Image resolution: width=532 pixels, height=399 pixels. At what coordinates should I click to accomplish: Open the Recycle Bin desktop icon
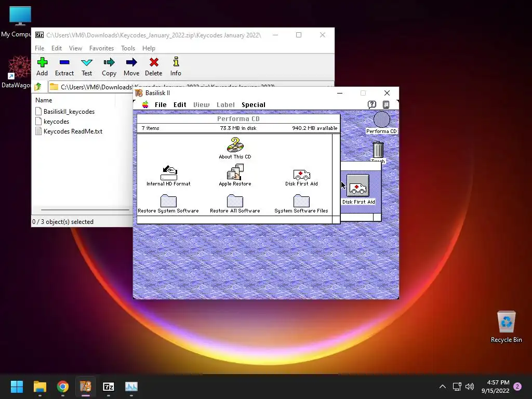point(506,327)
